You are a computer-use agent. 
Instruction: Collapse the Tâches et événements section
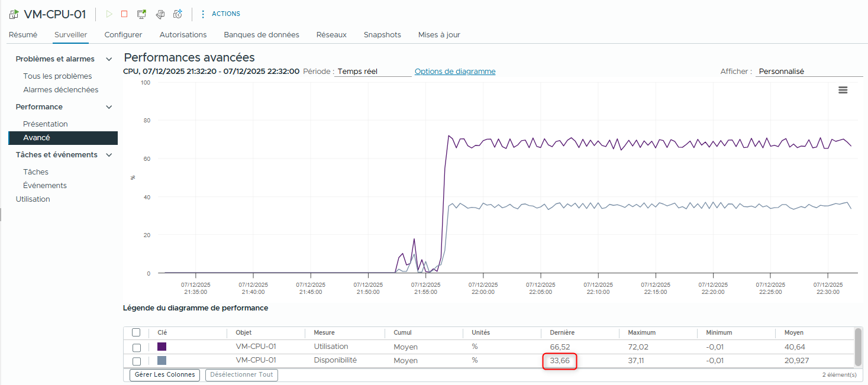(x=108, y=155)
